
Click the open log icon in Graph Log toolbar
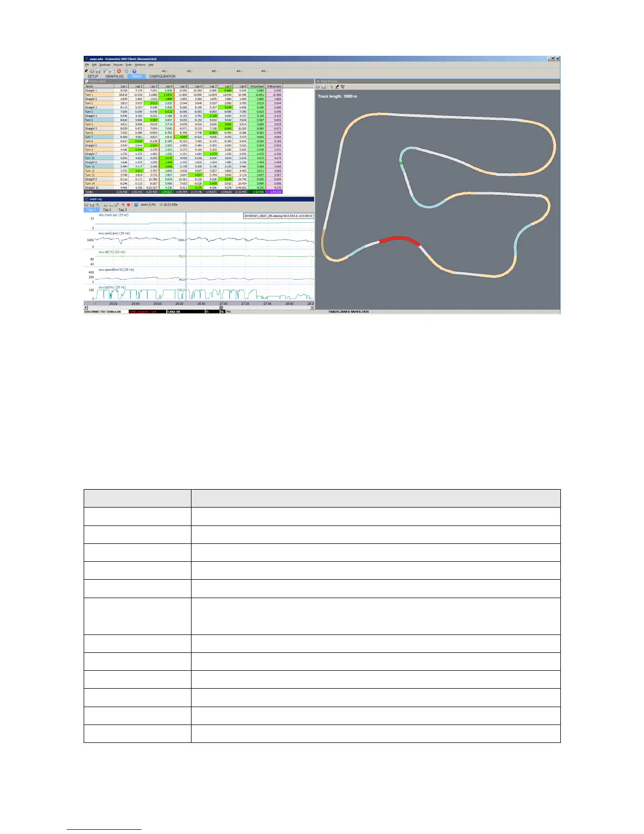[x=86, y=205]
